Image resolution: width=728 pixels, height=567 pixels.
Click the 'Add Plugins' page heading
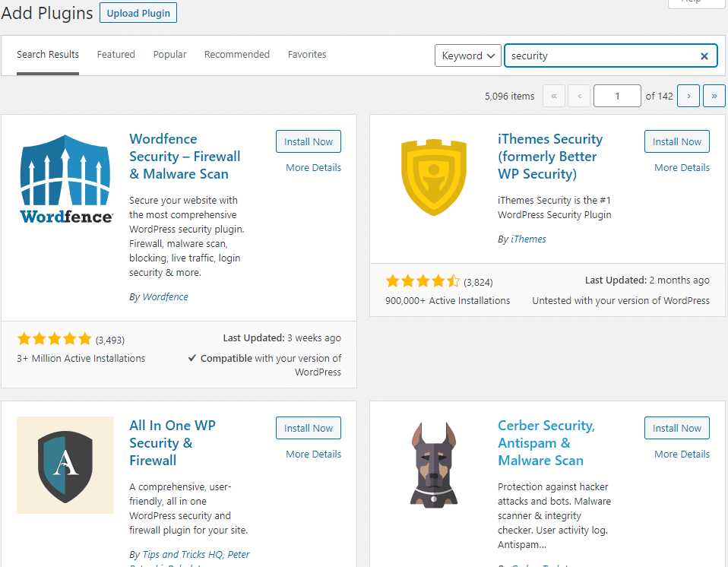[47, 13]
